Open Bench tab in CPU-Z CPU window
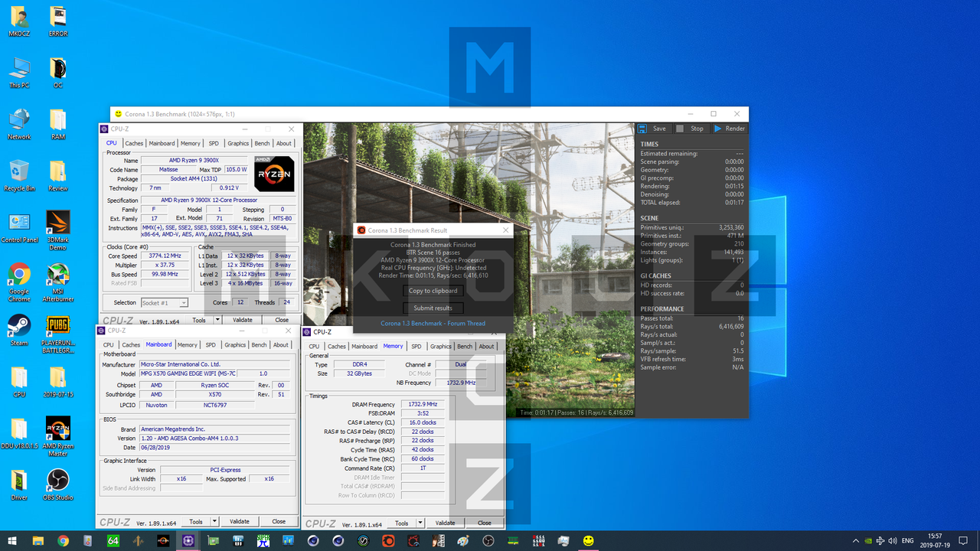980x551 pixels. pyautogui.click(x=262, y=143)
